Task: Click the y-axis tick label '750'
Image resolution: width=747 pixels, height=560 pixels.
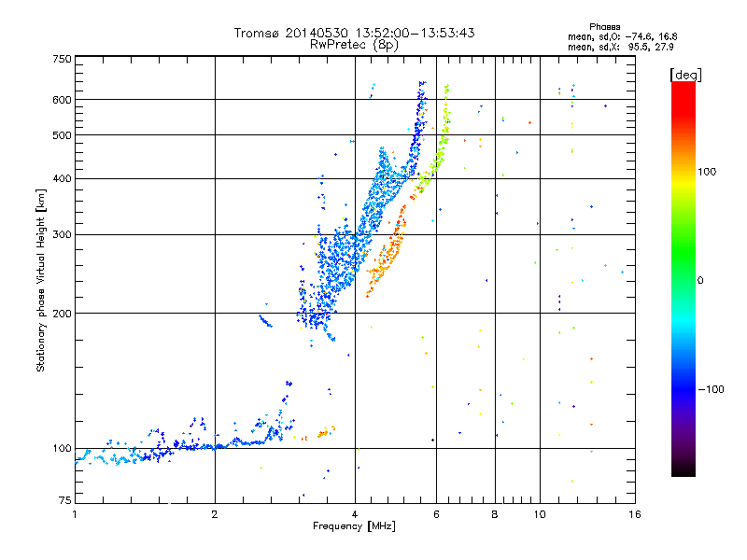Action: point(62,59)
